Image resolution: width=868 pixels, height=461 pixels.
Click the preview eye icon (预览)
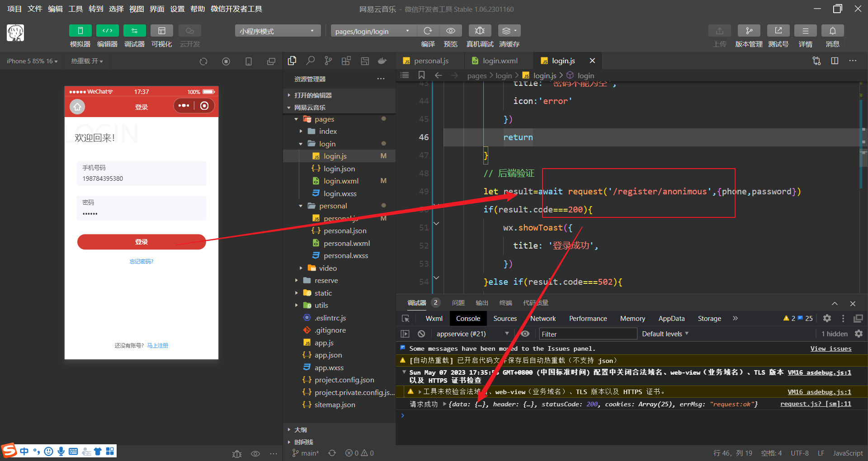451,31
